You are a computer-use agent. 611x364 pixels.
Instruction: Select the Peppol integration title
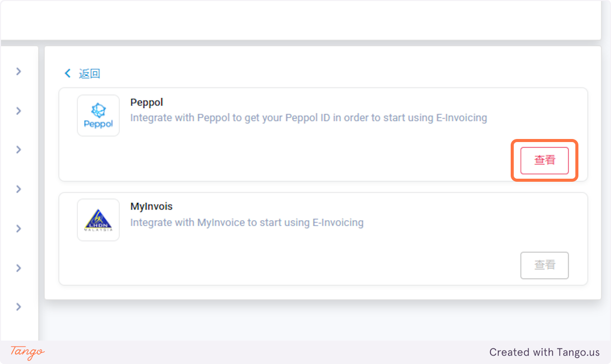click(x=147, y=102)
